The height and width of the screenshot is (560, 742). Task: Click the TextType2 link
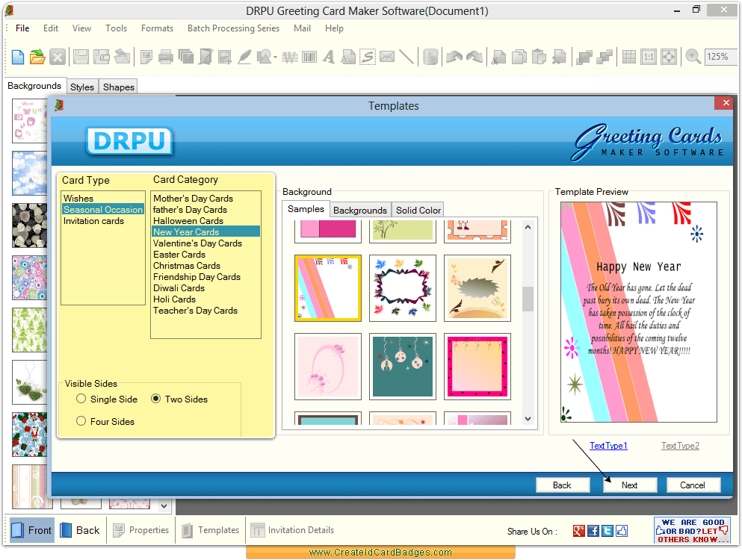680,446
